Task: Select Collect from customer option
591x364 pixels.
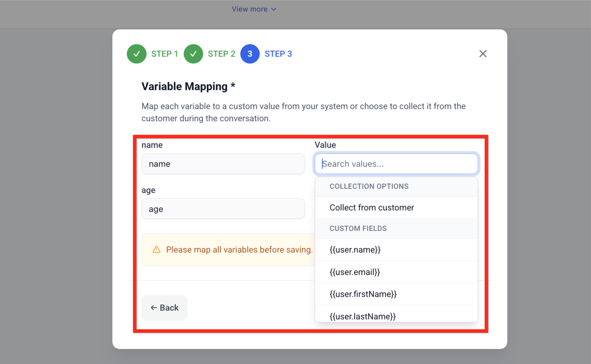Action: coord(371,207)
